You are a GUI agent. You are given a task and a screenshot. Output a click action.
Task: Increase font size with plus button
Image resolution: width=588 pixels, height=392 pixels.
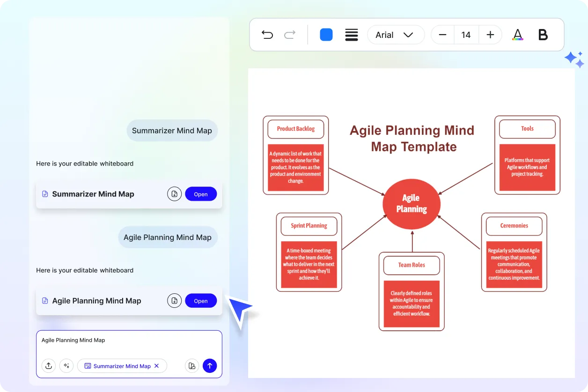tap(490, 35)
